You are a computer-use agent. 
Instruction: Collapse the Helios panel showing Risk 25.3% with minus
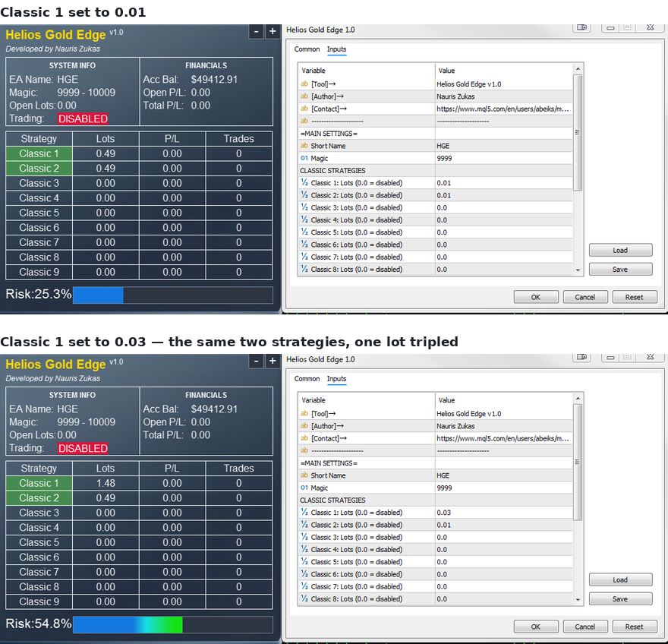(x=256, y=32)
